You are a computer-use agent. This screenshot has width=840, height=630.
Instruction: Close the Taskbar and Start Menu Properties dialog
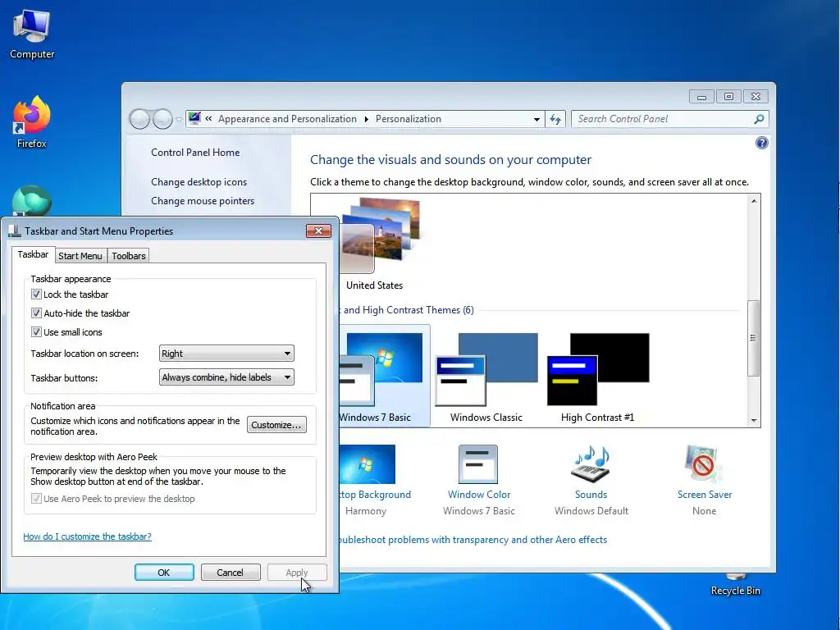(318, 231)
